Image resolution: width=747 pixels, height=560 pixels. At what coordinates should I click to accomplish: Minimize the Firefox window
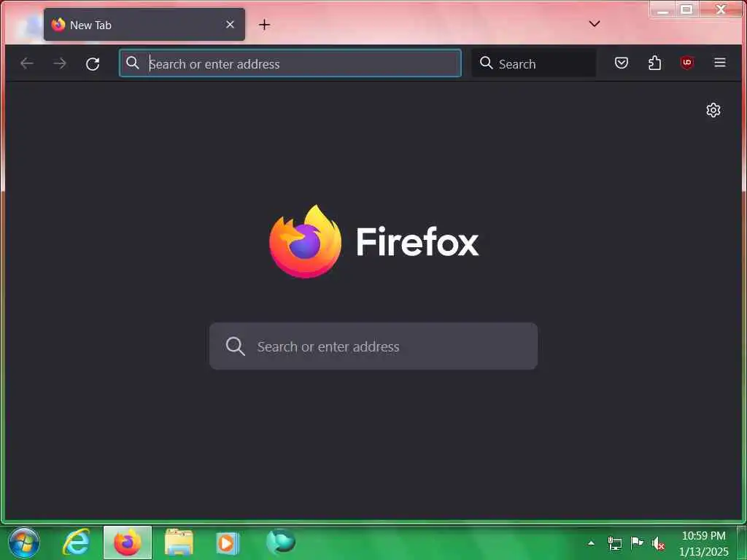coord(662,9)
